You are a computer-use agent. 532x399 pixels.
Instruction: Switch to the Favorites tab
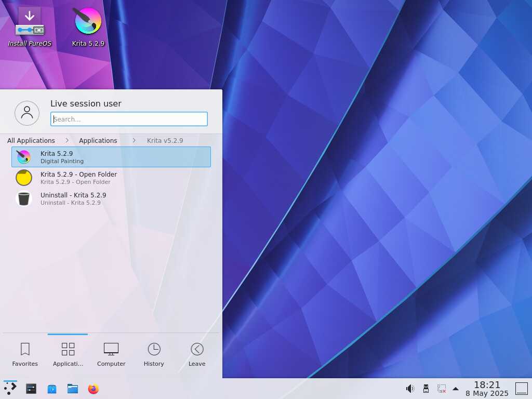click(25, 354)
